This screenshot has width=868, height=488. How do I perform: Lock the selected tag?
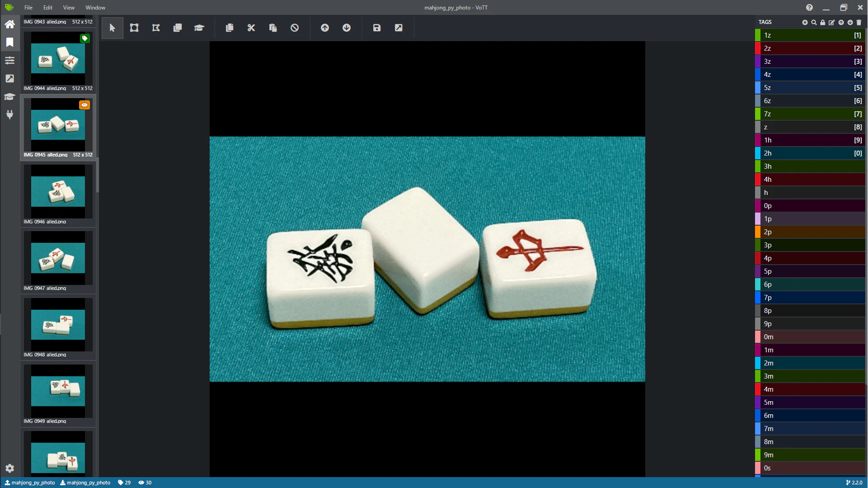[x=823, y=22]
